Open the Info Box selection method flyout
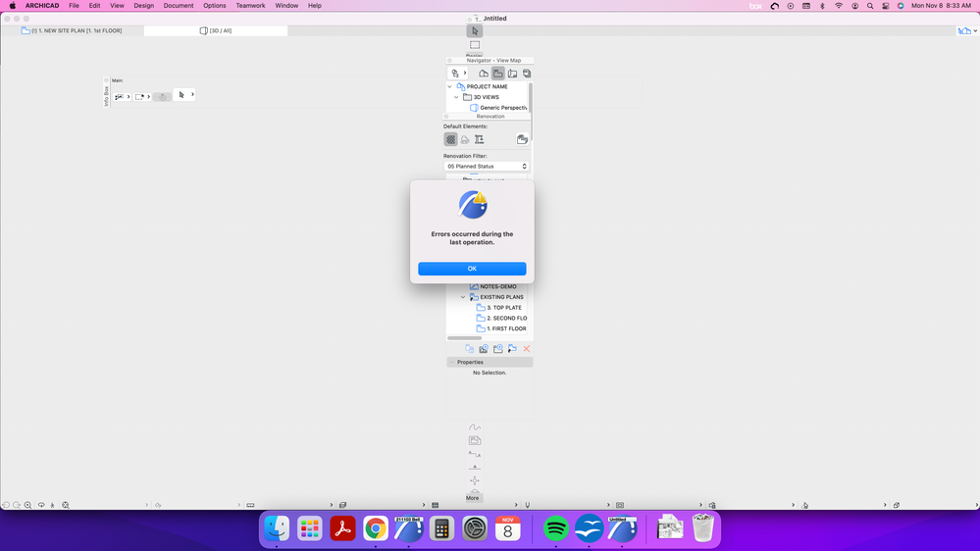 click(122, 97)
